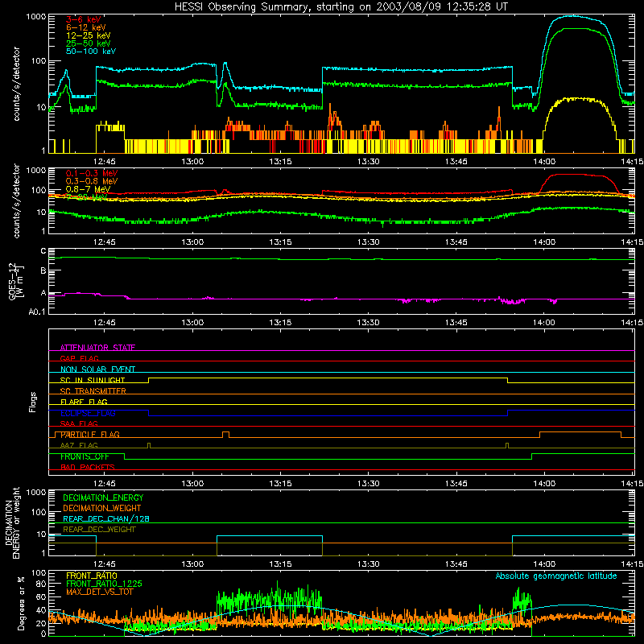Viewport: 644px width, 644px height.
Task: Click the FRONTS_OFF flag label
Action: (x=85, y=456)
